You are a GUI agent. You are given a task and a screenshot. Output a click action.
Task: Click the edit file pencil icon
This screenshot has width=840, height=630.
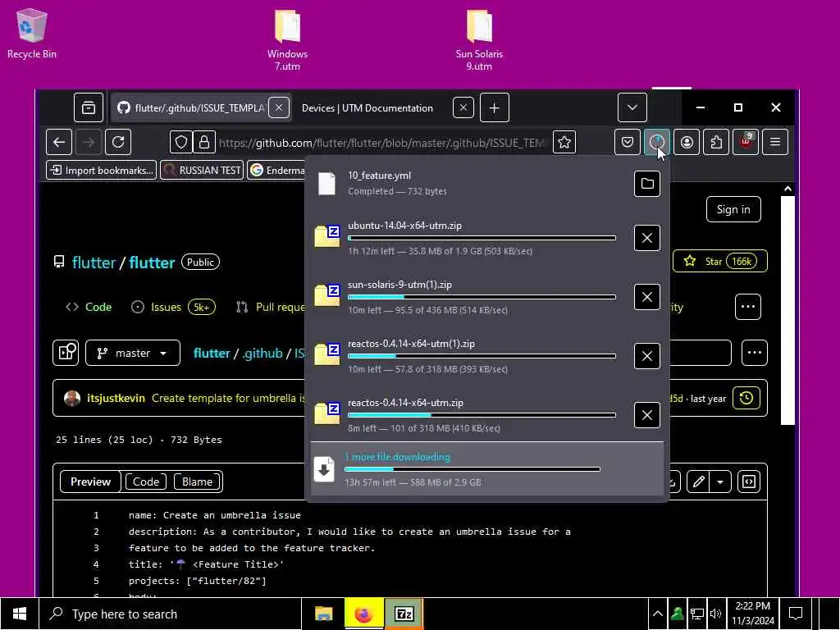[698, 482]
